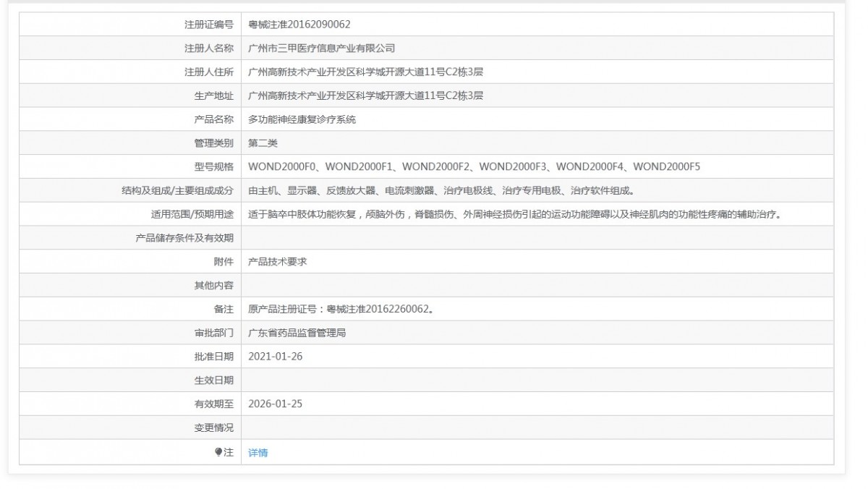Click the 生产地址 address value
868x489 pixels.
tap(365, 96)
